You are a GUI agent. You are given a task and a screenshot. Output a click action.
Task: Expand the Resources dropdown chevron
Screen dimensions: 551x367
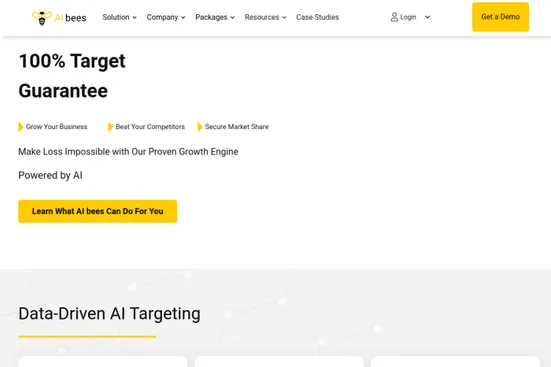point(284,17)
